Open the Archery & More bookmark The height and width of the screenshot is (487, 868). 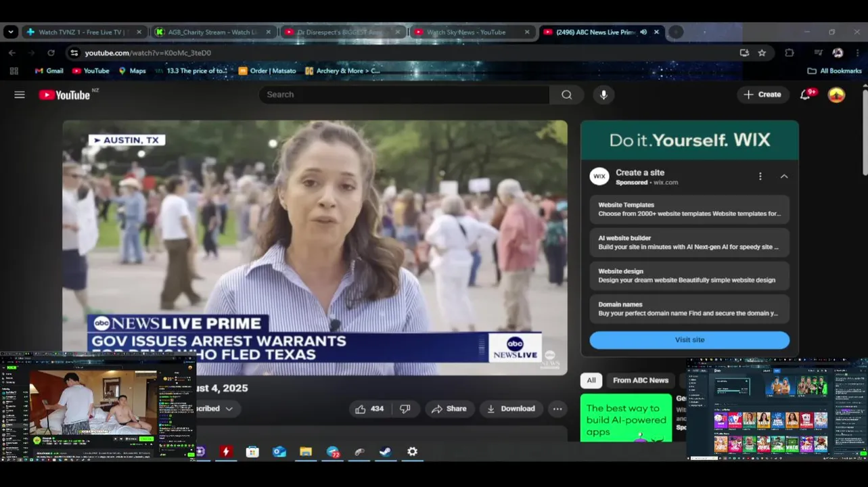click(343, 70)
